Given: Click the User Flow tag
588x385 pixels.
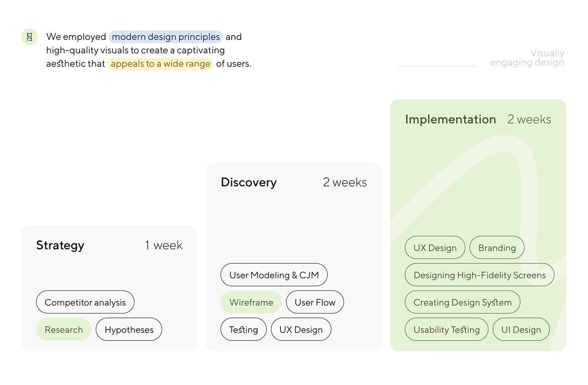Looking at the screenshot, I should (x=315, y=302).
